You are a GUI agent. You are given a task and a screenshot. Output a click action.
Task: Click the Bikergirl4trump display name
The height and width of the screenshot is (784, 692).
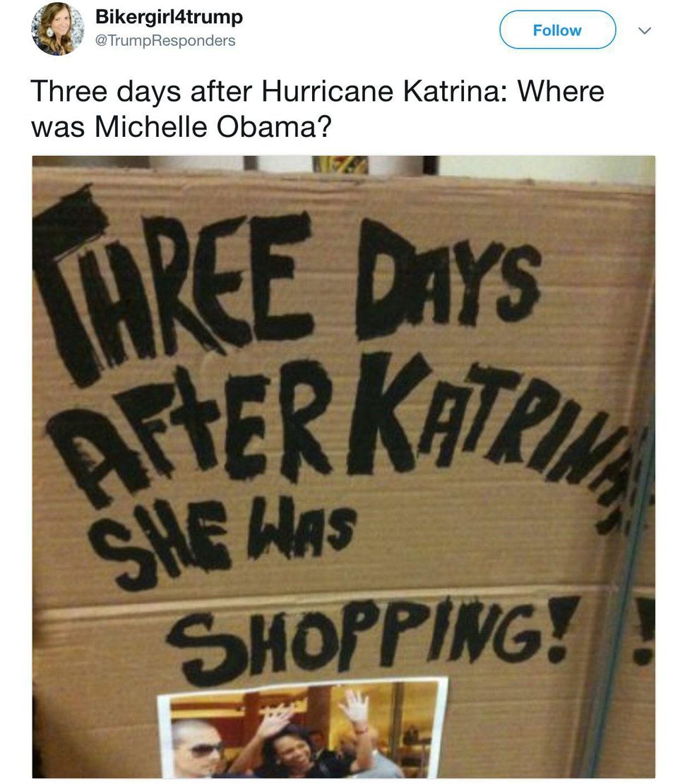[x=169, y=16]
